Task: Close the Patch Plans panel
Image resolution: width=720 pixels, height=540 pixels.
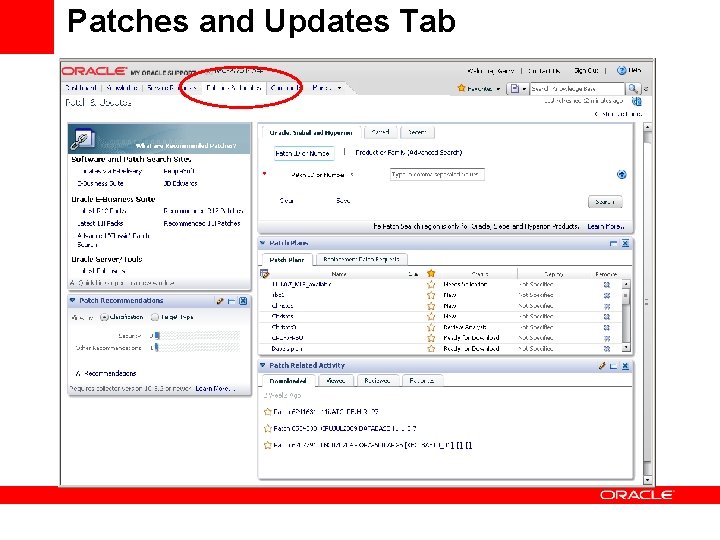Action: click(625, 243)
